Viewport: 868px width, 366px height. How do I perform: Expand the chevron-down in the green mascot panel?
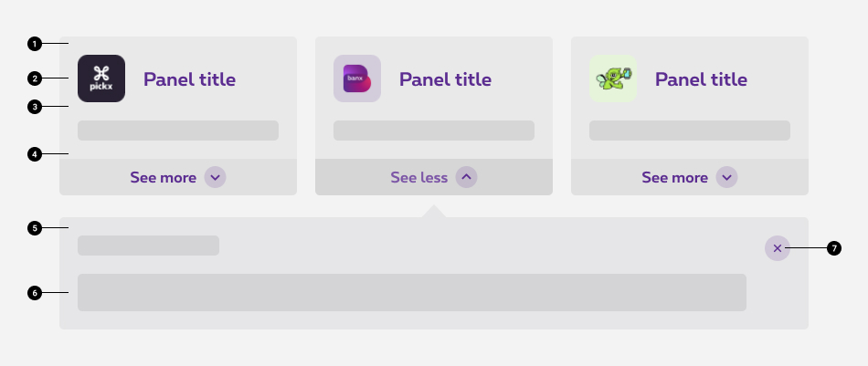coord(726,177)
